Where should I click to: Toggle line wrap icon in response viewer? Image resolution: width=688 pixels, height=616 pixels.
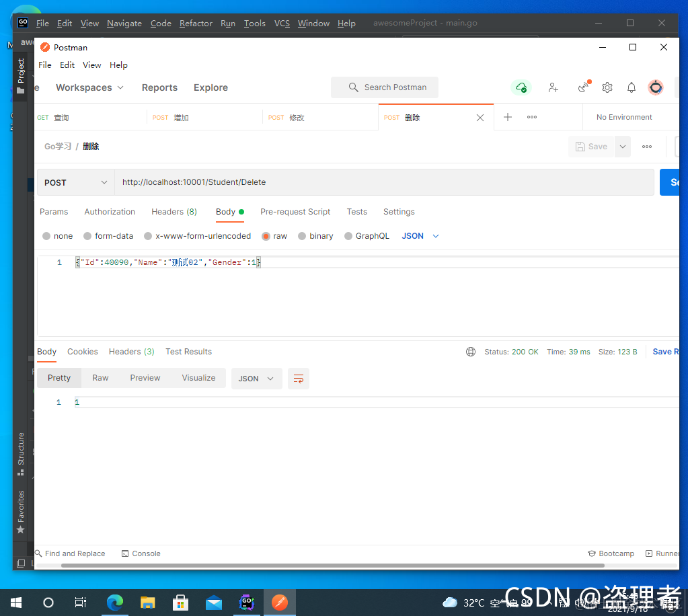point(299,379)
